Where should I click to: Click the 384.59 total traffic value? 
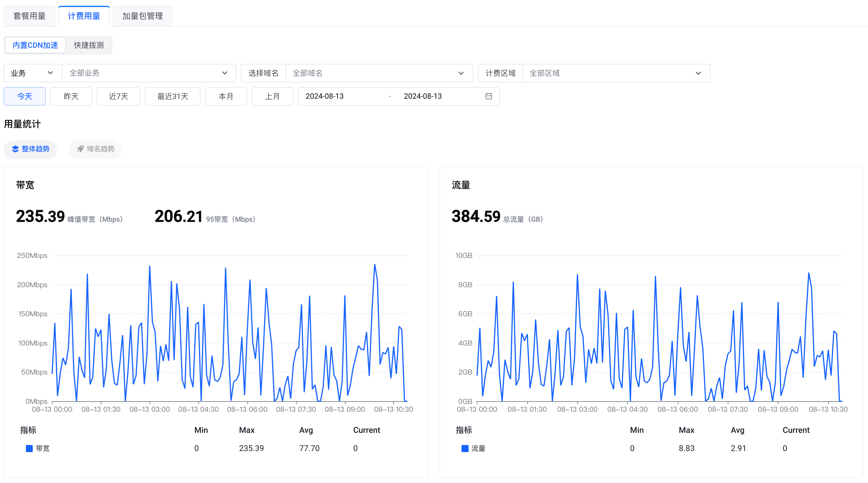476,216
